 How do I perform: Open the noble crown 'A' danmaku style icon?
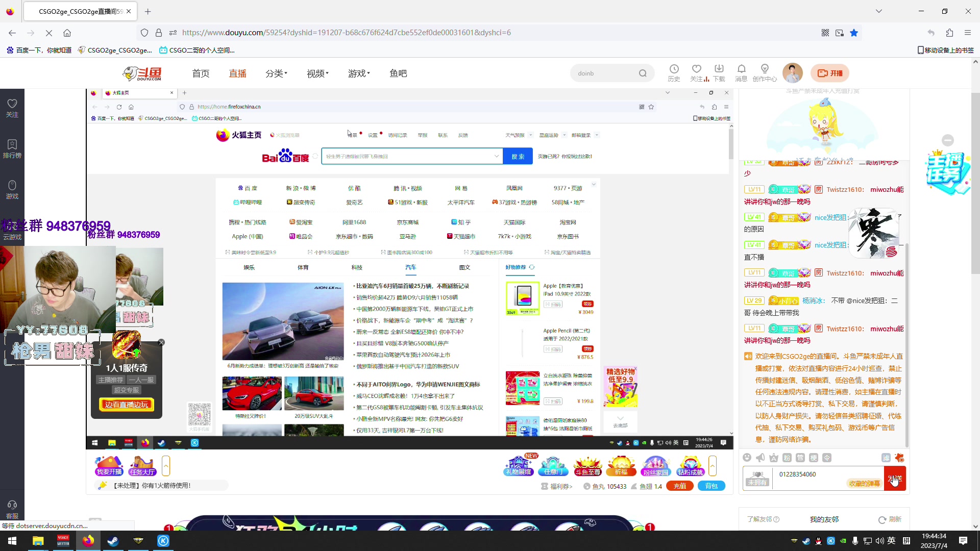774,458
